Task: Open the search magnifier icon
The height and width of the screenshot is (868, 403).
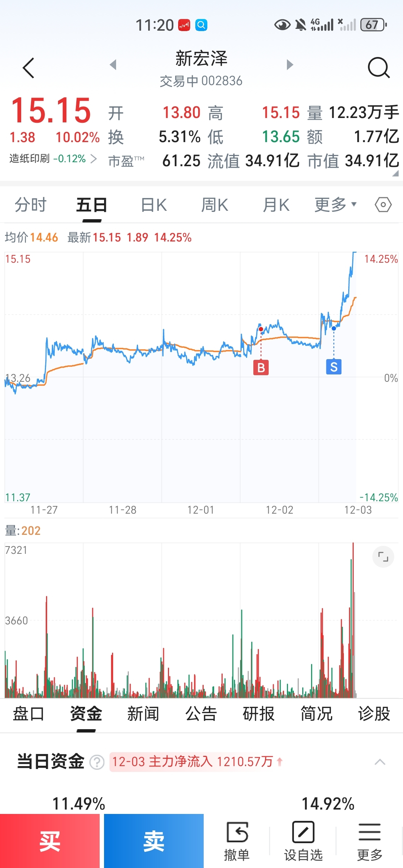Action: pyautogui.click(x=379, y=68)
